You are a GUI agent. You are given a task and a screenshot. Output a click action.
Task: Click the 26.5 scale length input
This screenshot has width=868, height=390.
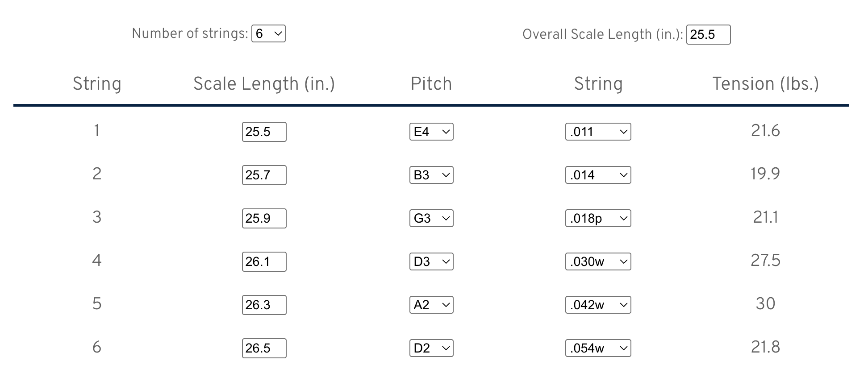click(264, 349)
